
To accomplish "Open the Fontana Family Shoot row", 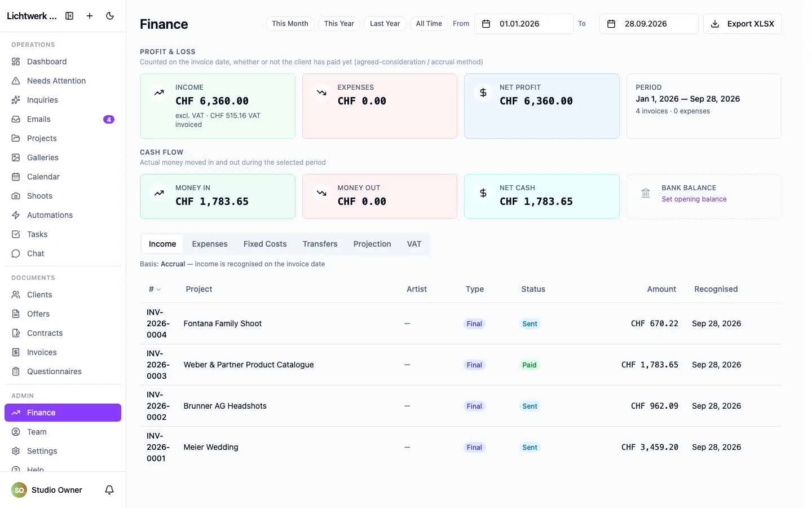I will point(461,323).
